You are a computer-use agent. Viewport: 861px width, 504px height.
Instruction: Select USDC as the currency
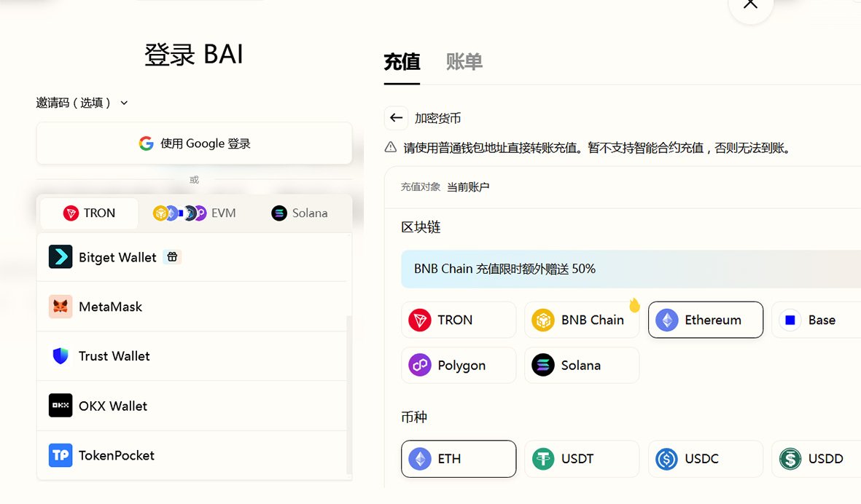point(706,459)
